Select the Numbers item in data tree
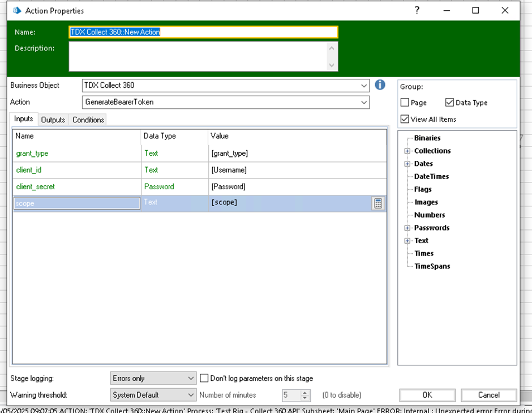This screenshot has height=413, width=532. [430, 215]
